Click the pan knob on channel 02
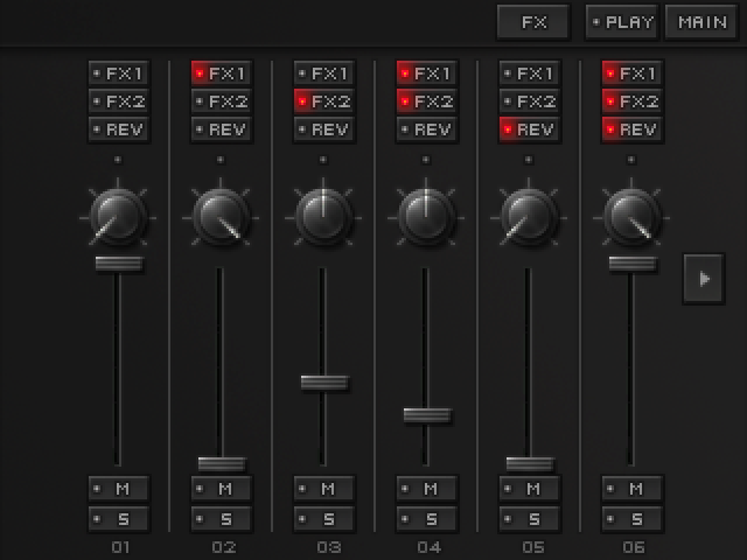 [x=221, y=218]
